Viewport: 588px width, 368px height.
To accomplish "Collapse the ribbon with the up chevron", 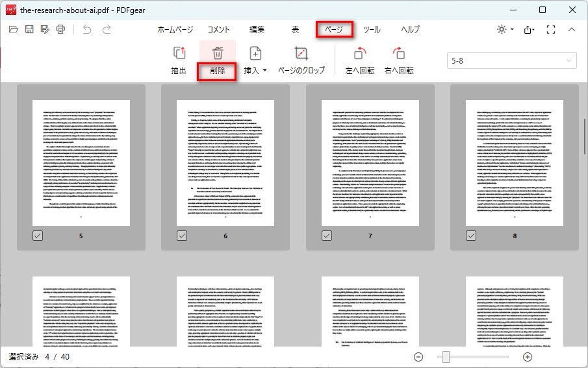I will click(572, 29).
